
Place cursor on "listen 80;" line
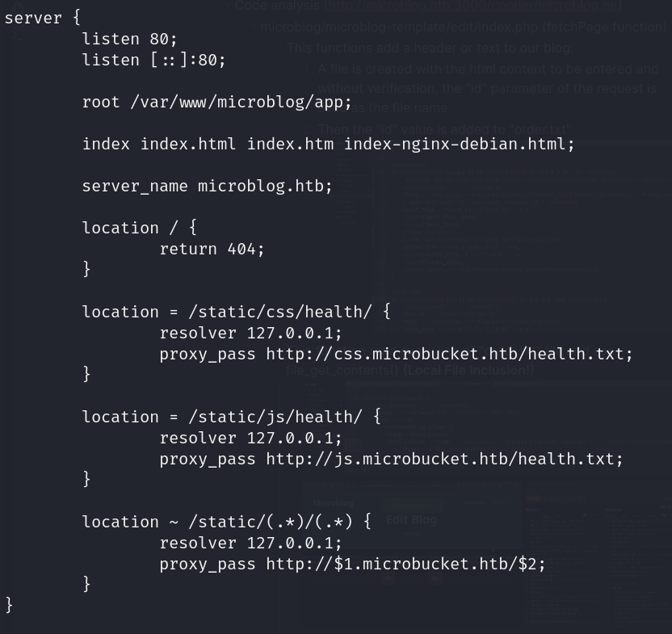pos(129,39)
